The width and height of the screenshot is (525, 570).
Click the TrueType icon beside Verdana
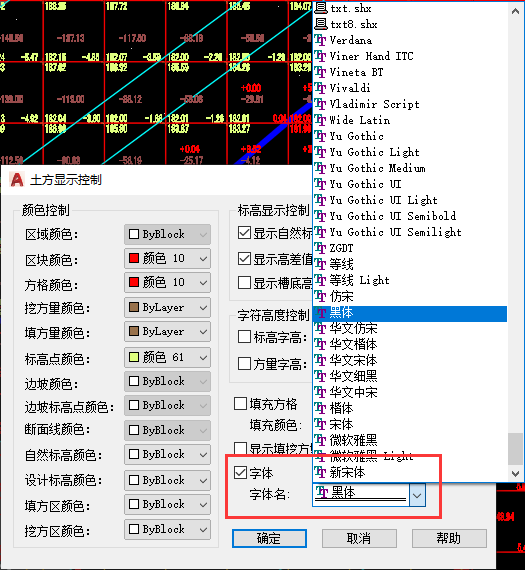pos(320,40)
